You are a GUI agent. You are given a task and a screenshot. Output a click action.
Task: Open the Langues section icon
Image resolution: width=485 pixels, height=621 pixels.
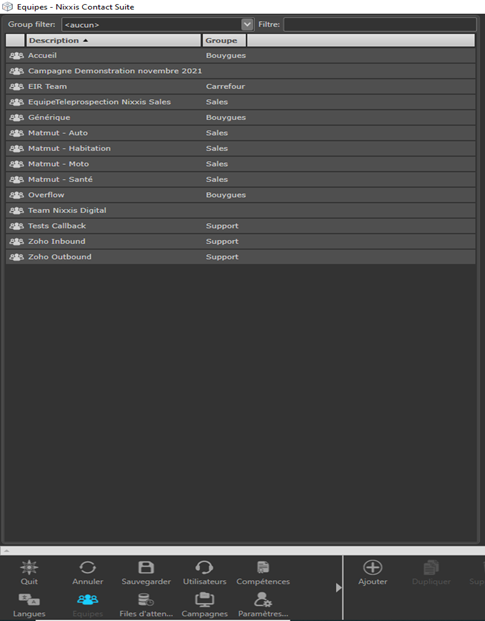click(x=29, y=600)
